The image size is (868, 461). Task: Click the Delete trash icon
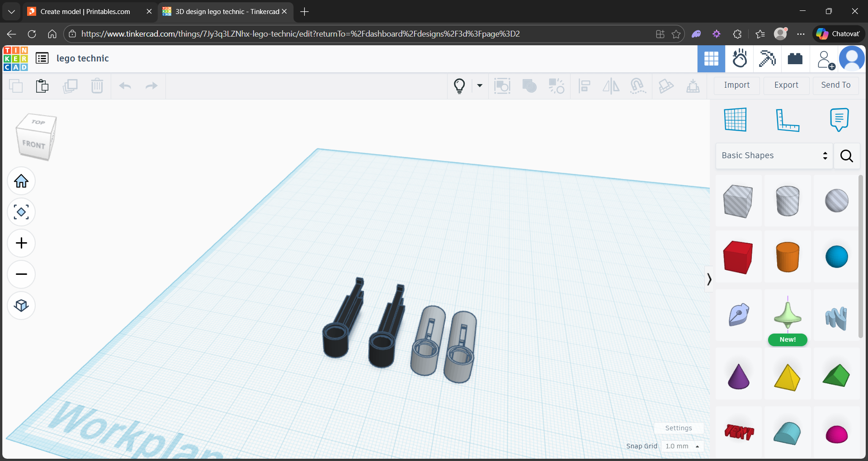coord(97,85)
